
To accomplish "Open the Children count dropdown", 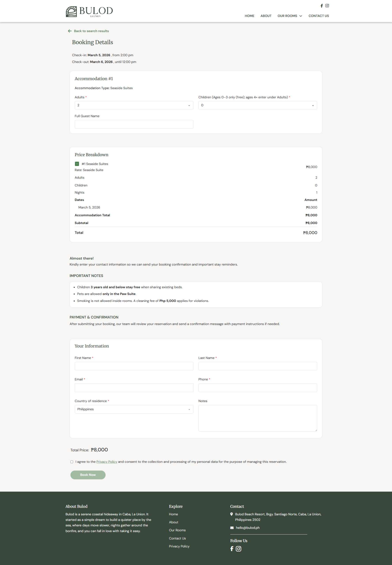I will [x=258, y=105].
